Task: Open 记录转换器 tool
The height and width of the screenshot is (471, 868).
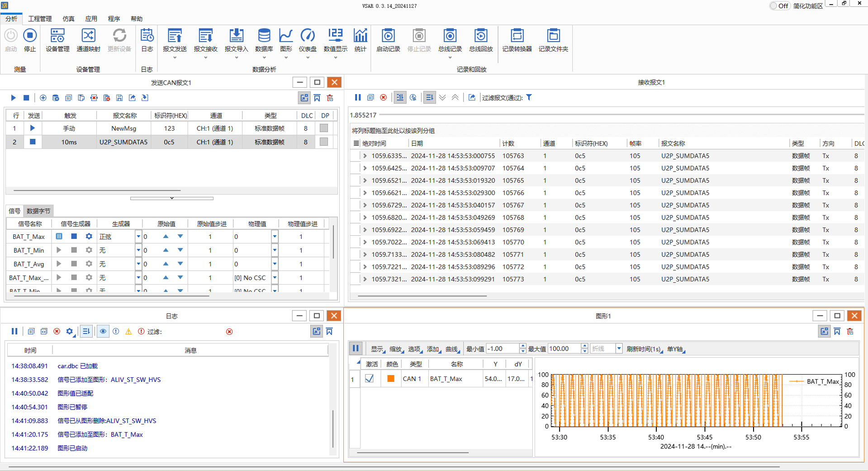Action: (517, 40)
